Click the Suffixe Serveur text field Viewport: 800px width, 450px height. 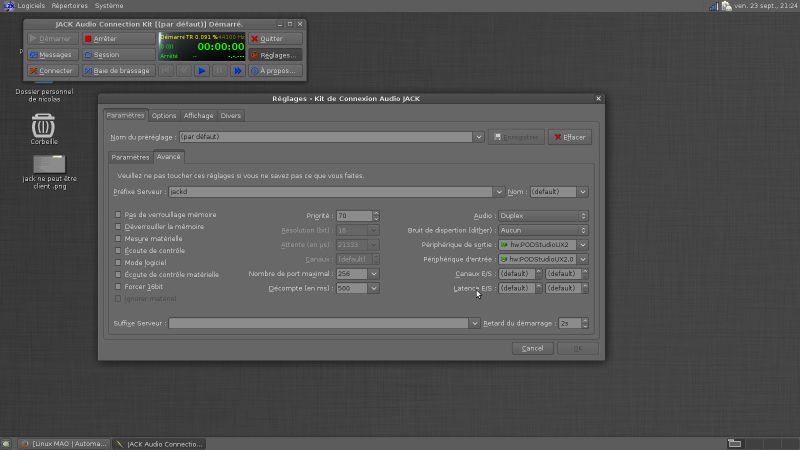(x=319, y=323)
